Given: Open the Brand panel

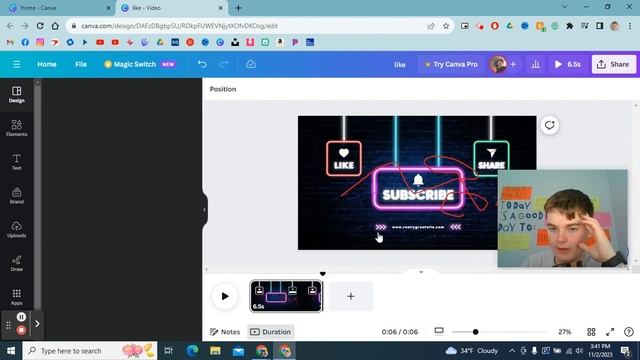Looking at the screenshot, I should tap(17, 196).
